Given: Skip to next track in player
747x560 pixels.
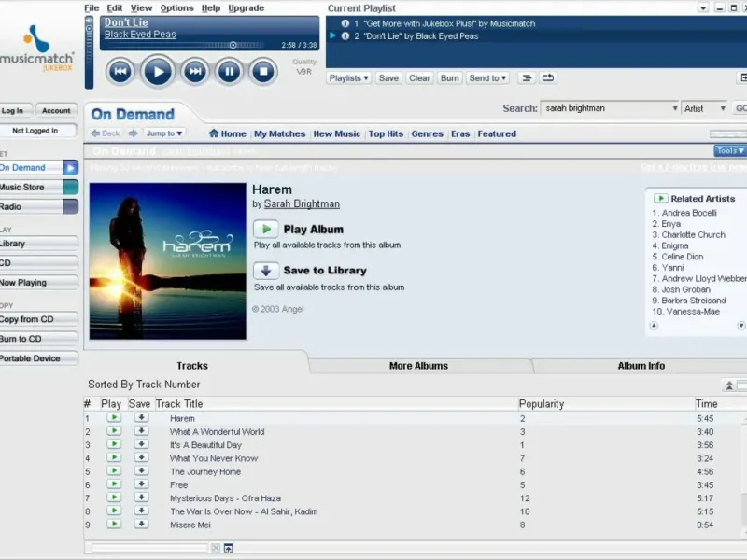Looking at the screenshot, I should click(x=195, y=72).
